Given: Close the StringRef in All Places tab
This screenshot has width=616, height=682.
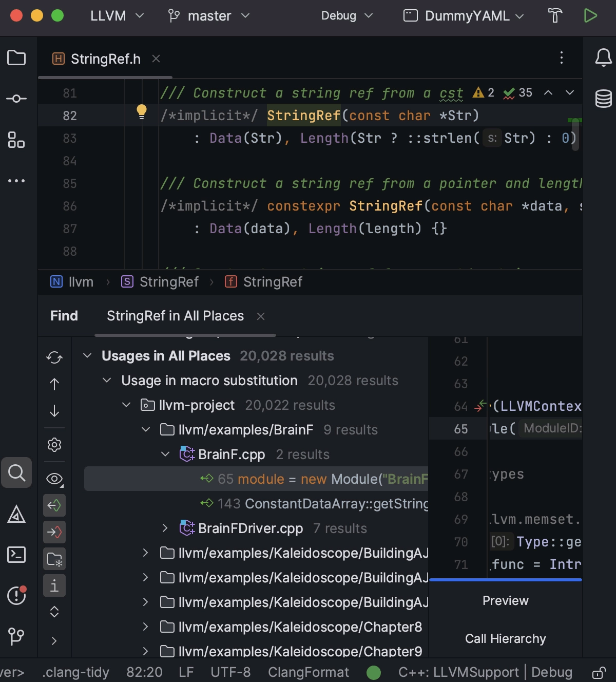Looking at the screenshot, I should point(261,316).
